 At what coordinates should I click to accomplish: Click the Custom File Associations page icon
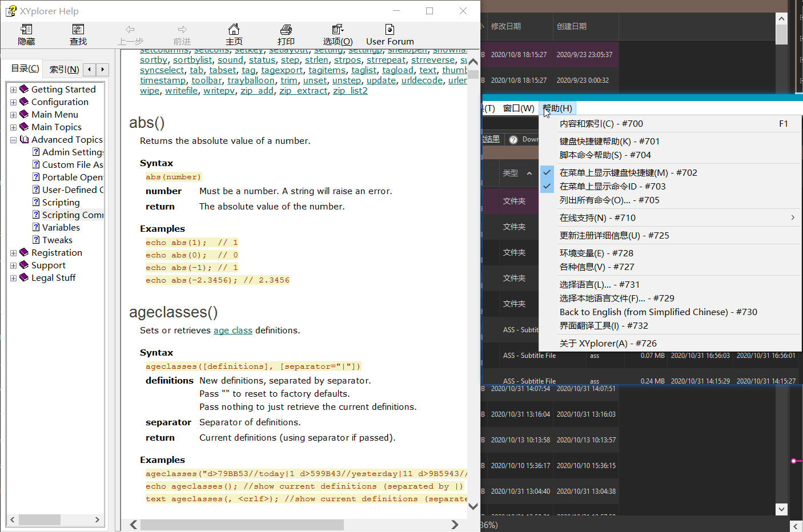tap(36, 164)
